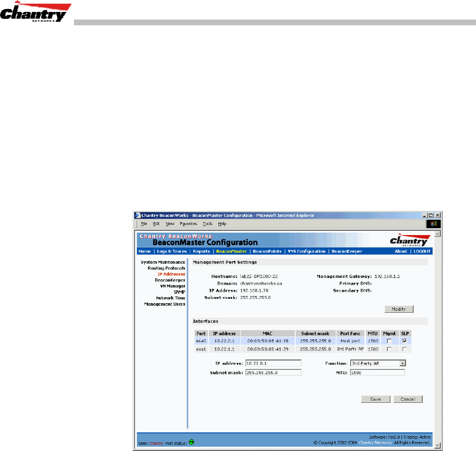Uncheck SLP checkbox for esa0
This screenshot has width=476, height=451.
tap(404, 341)
